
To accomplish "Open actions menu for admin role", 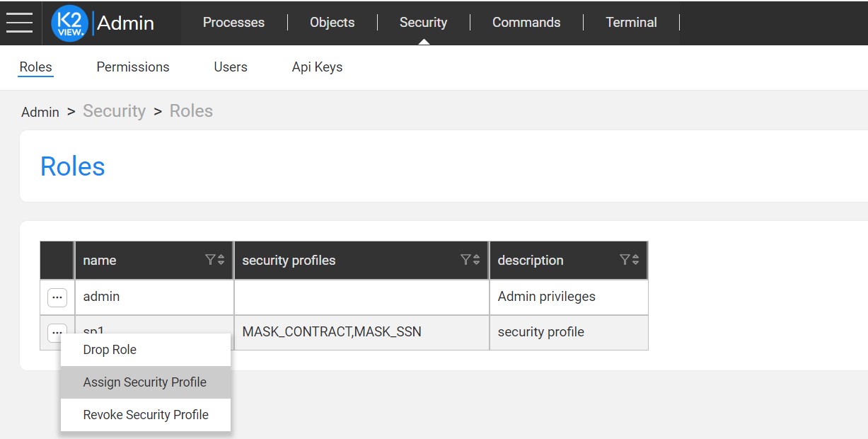I will click(x=57, y=297).
